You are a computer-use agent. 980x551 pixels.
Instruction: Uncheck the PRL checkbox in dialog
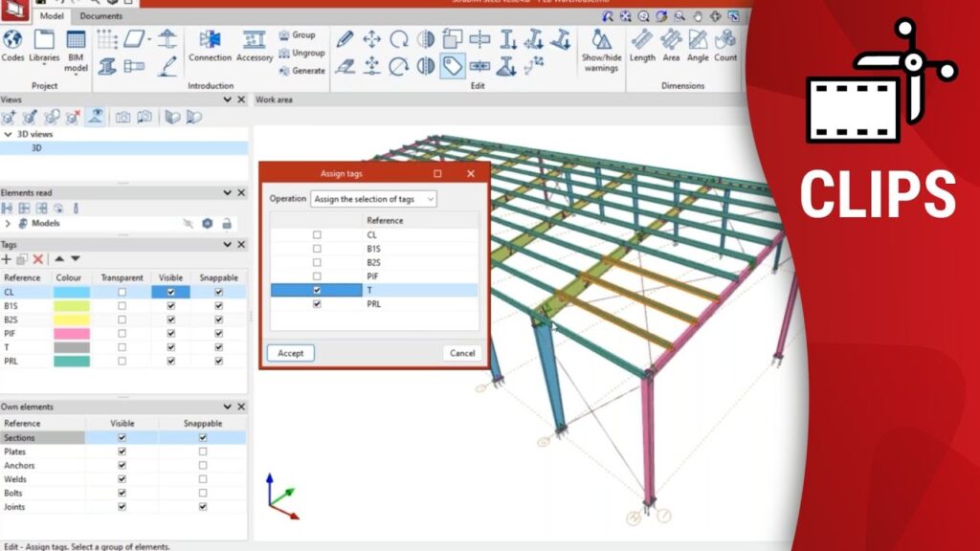tap(317, 304)
